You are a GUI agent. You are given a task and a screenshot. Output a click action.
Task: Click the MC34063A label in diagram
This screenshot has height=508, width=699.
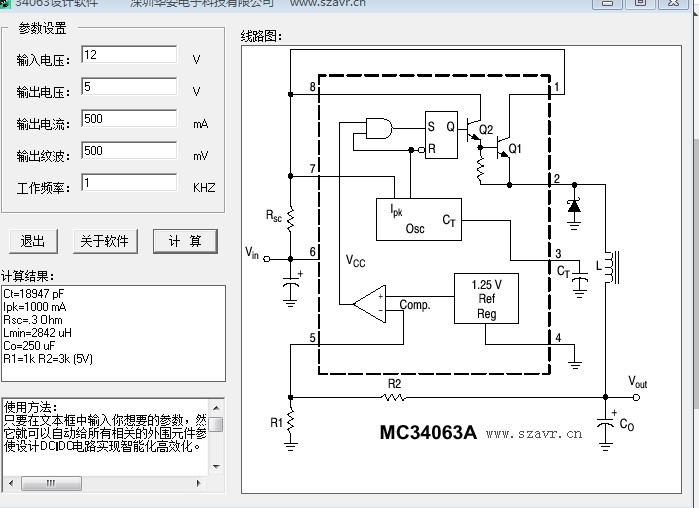[x=428, y=432]
